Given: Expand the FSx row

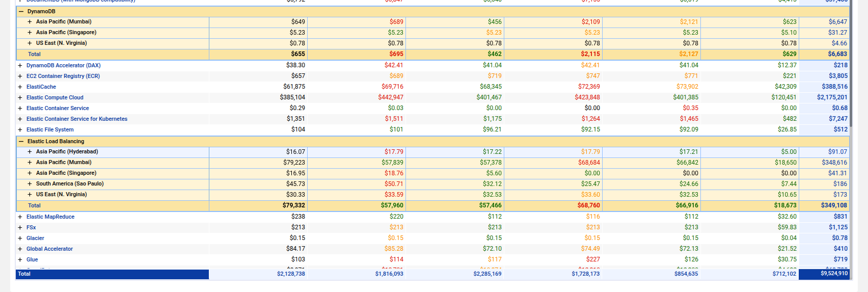Looking at the screenshot, I should 20,227.
